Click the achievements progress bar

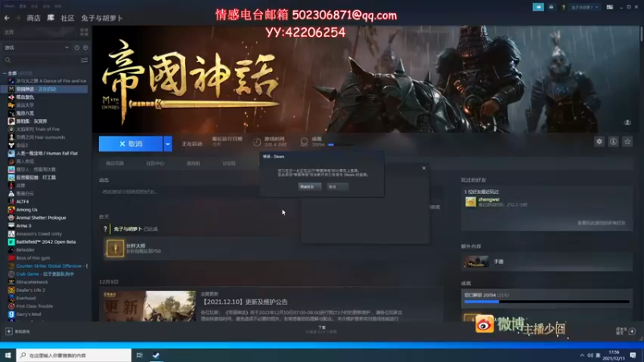[547, 302]
